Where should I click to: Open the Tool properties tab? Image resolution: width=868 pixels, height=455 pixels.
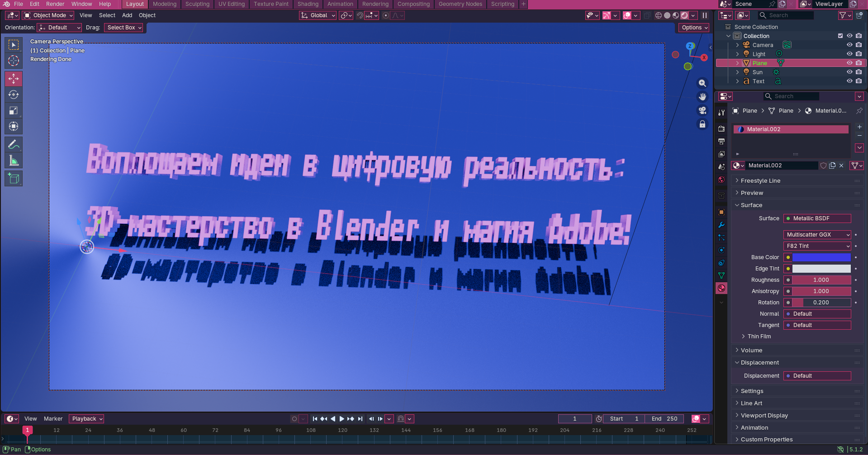pyautogui.click(x=721, y=113)
